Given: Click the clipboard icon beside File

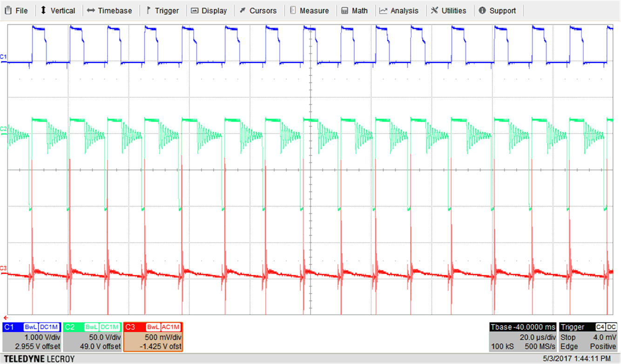Looking at the screenshot, I should point(8,10).
